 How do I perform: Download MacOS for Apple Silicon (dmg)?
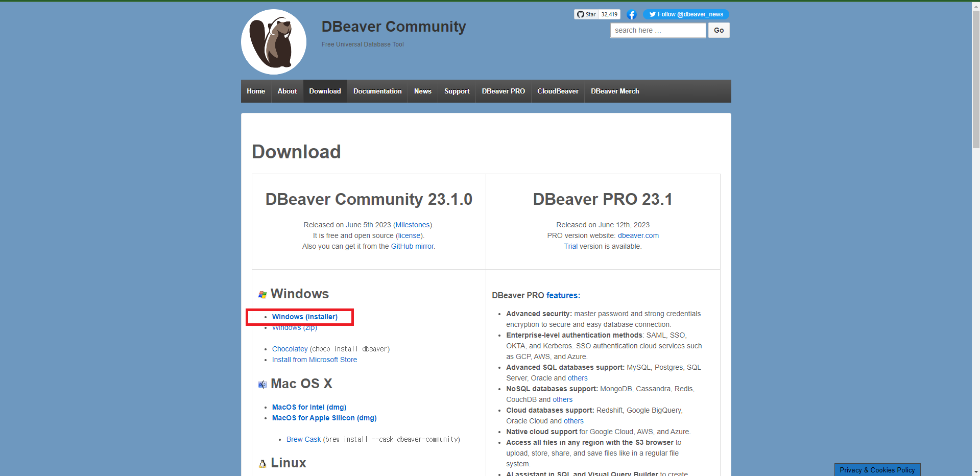point(324,418)
